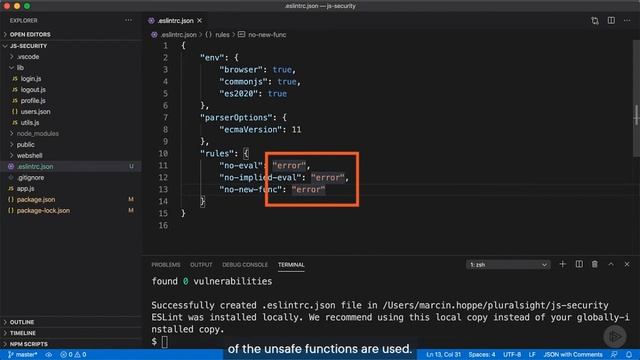Open users.json file
640x360 pixels.
36,112
